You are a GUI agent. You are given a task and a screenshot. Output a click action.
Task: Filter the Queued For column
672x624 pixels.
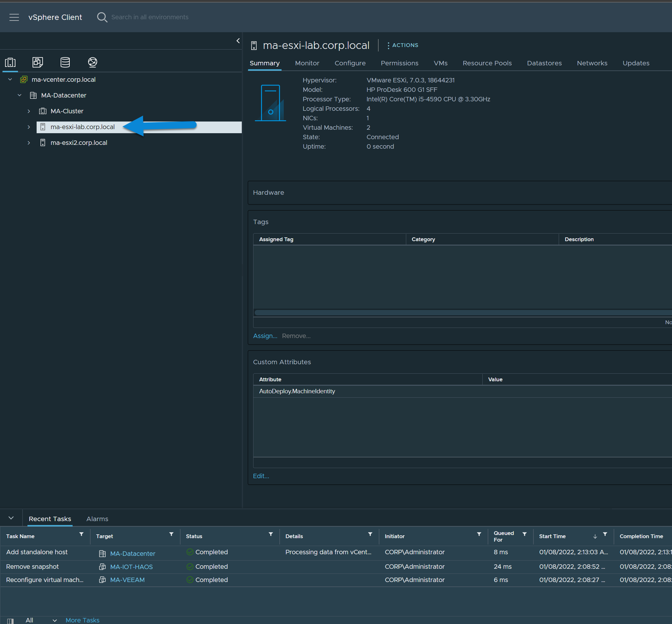click(x=524, y=534)
